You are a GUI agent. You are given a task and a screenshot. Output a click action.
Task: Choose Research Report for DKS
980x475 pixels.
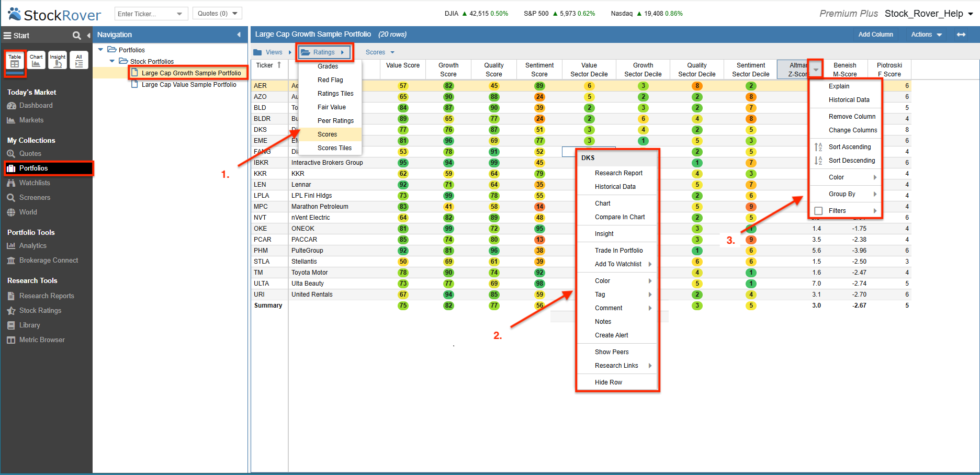tap(618, 173)
